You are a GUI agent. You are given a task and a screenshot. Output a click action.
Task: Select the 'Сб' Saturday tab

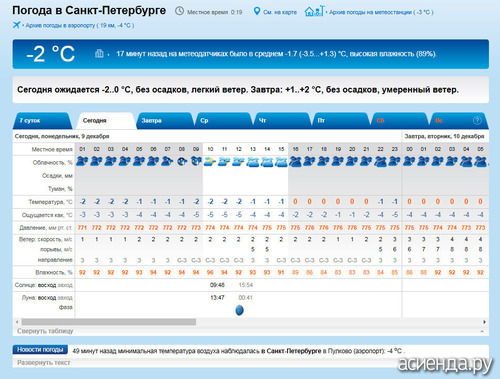399,121
